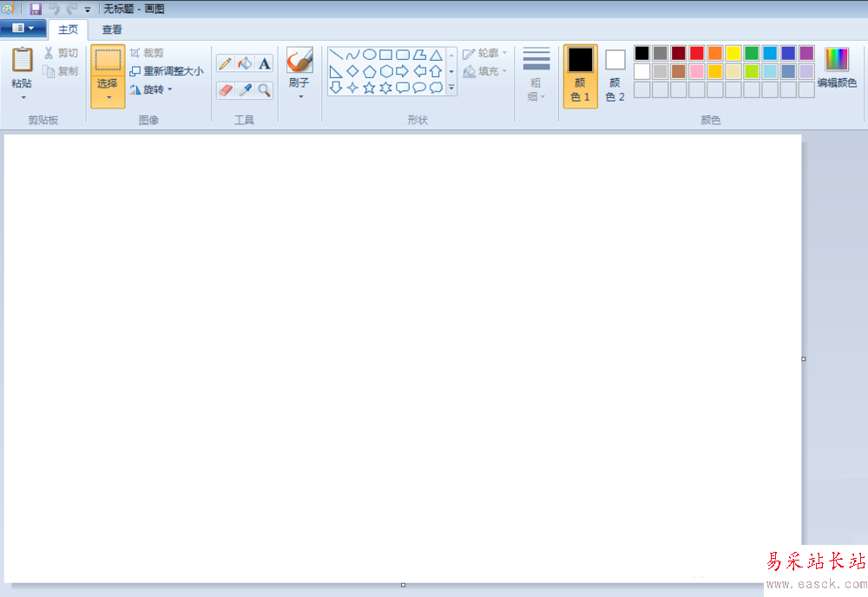This screenshot has height=597, width=868.
Task: Pick the five-point star shape
Action: click(369, 88)
